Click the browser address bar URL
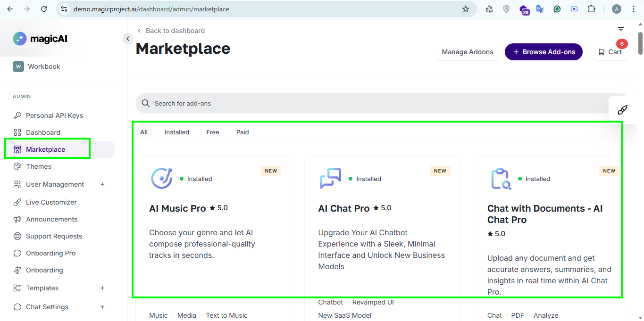Viewport: 644px width, 321px height. click(151, 9)
